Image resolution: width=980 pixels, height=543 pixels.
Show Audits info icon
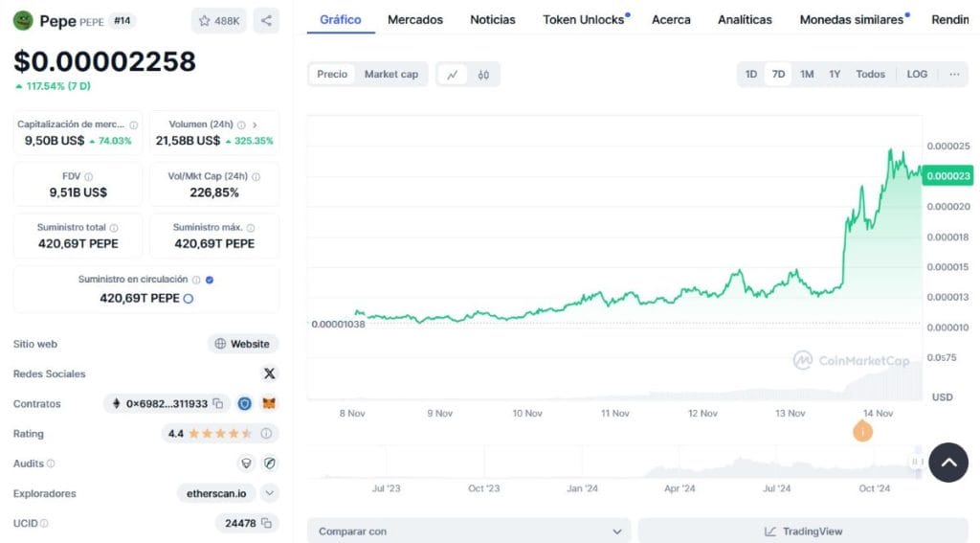(51, 464)
